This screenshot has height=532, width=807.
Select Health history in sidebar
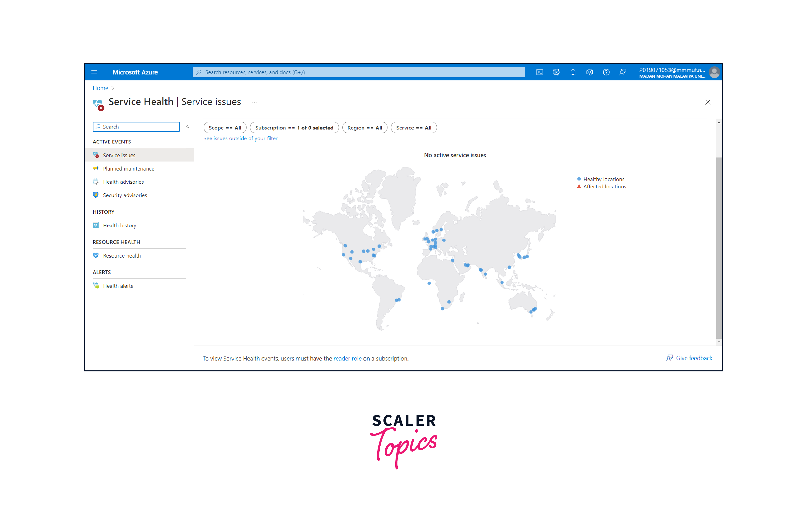pos(119,225)
